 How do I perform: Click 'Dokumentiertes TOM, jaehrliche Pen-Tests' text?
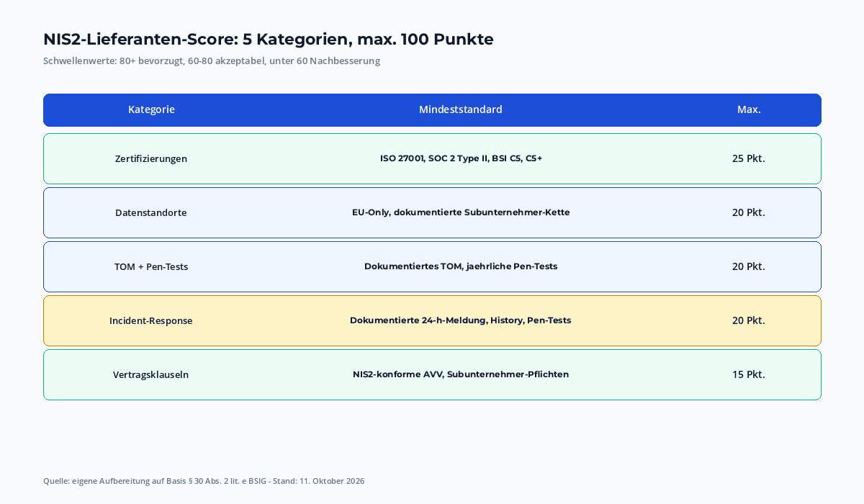coord(461,266)
